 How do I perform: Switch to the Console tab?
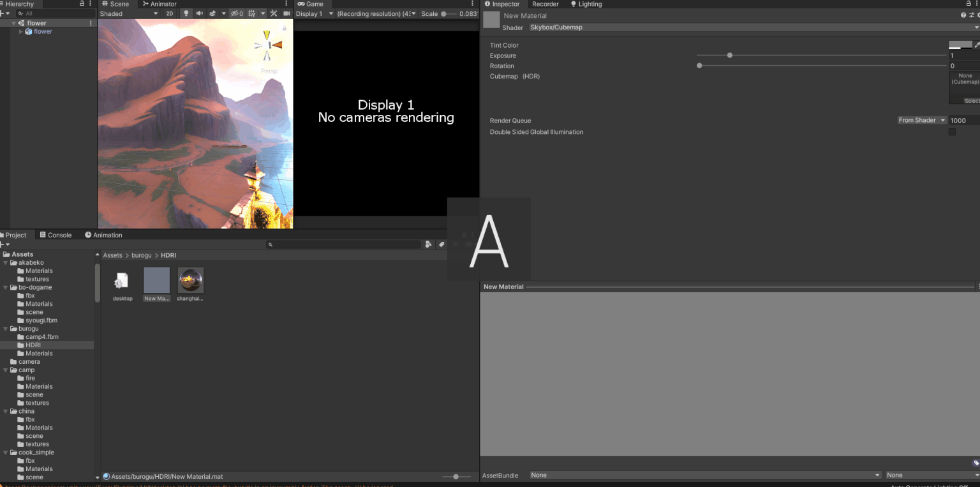tap(56, 235)
